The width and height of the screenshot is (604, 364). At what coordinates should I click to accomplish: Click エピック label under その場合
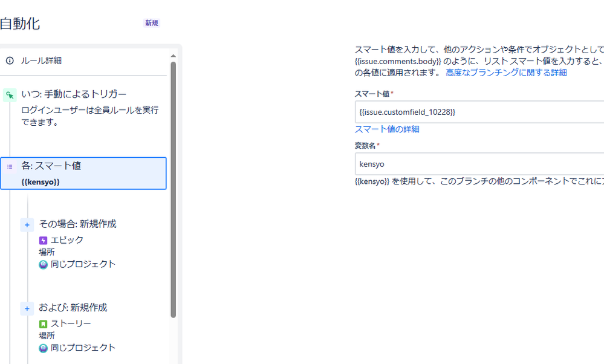(x=67, y=240)
